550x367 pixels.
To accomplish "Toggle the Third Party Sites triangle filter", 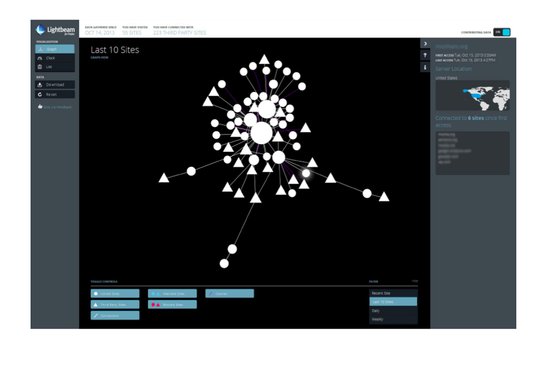I will click(x=115, y=305).
